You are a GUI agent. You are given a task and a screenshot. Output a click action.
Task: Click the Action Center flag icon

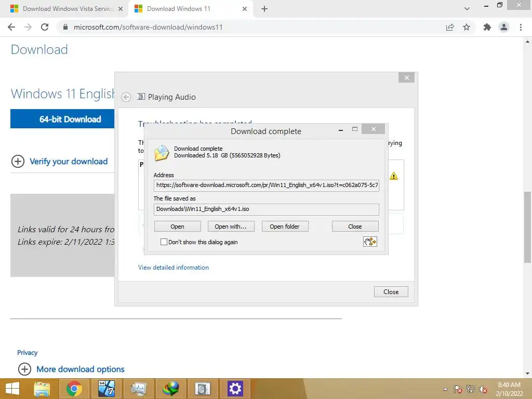pos(458,389)
